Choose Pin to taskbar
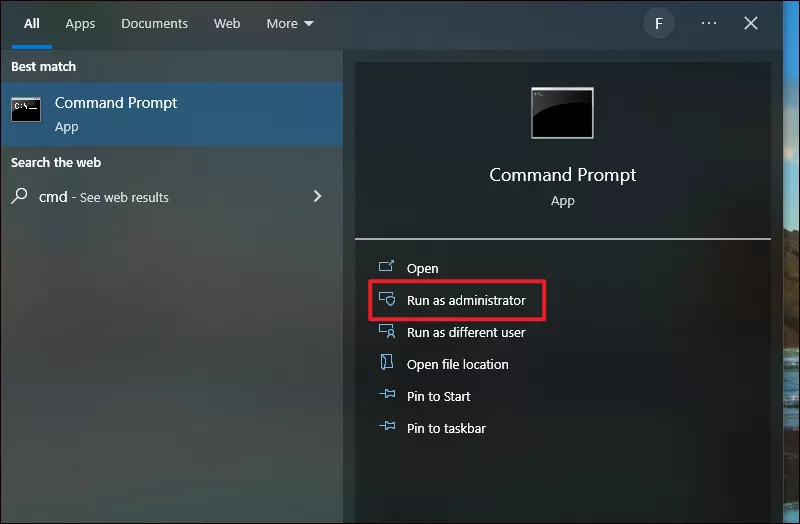Viewport: 800px width, 524px height. click(446, 429)
